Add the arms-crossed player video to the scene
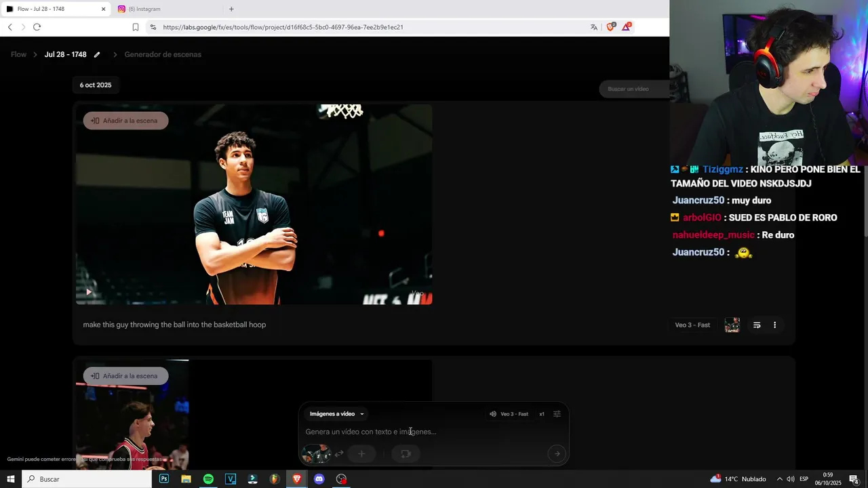The width and height of the screenshot is (868, 488). pyautogui.click(x=125, y=121)
